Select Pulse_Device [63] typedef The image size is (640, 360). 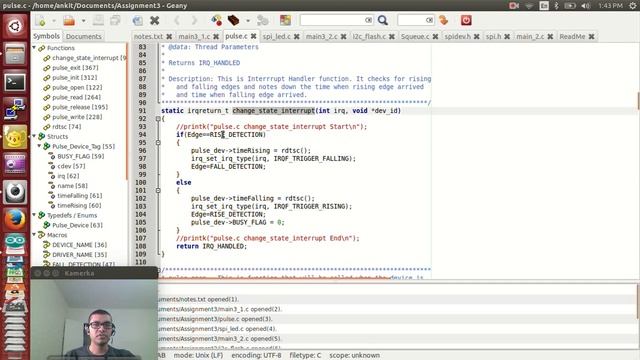coord(78,225)
